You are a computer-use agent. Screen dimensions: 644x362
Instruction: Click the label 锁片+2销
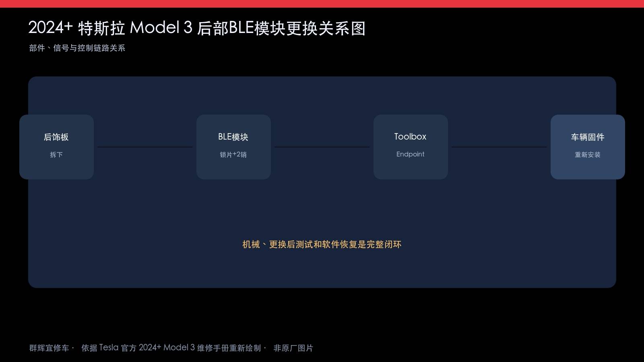tap(233, 154)
